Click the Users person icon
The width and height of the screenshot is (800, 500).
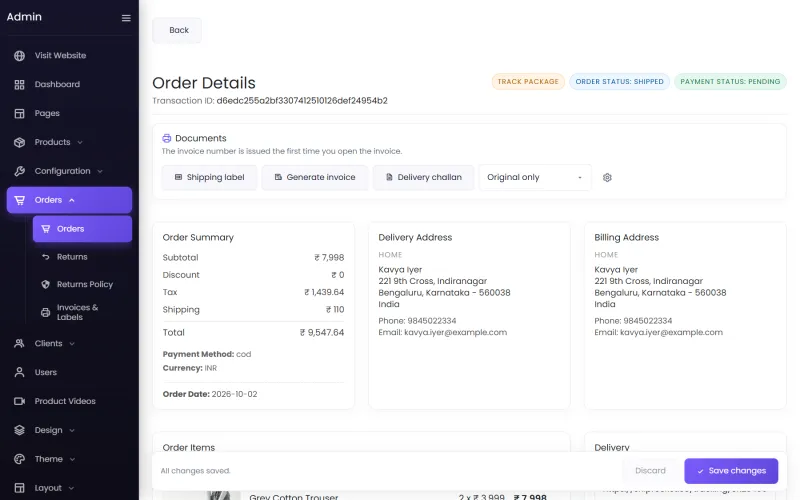click(x=19, y=372)
